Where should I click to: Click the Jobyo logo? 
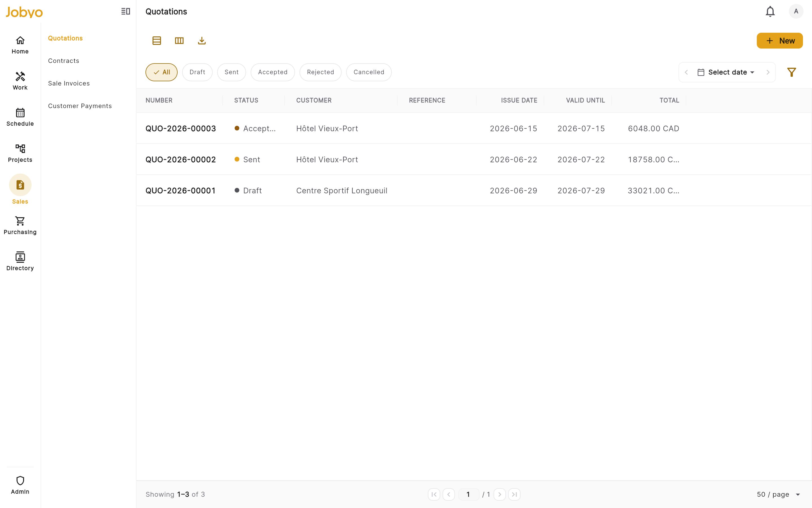click(24, 12)
